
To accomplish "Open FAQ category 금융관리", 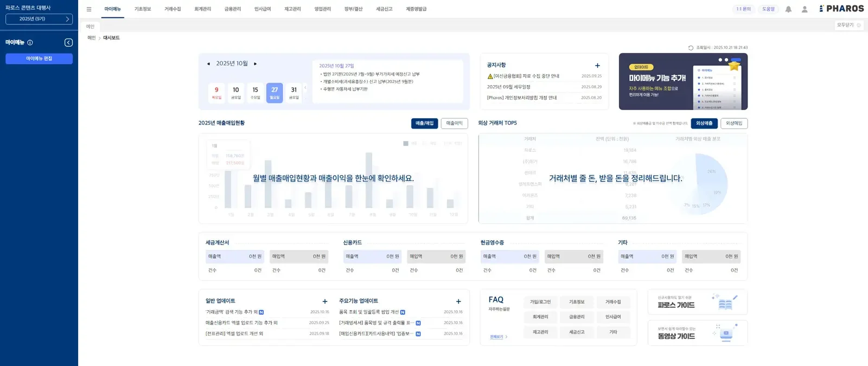I will (577, 317).
